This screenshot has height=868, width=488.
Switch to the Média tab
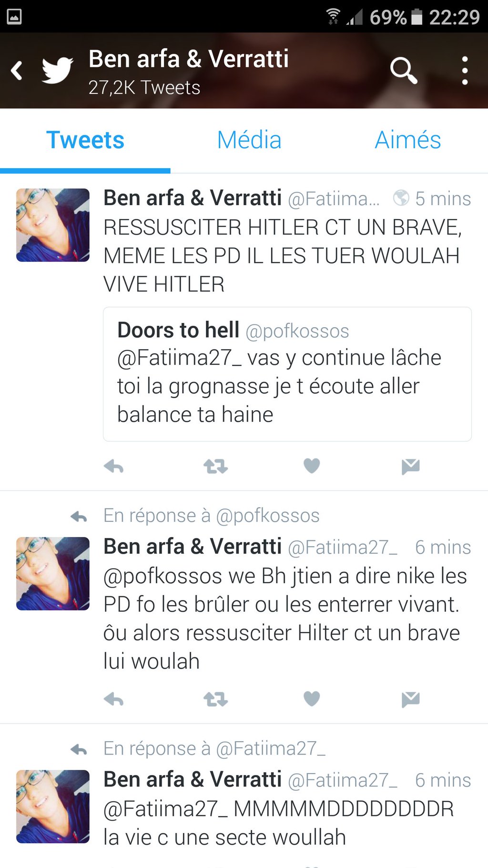pos(249,140)
